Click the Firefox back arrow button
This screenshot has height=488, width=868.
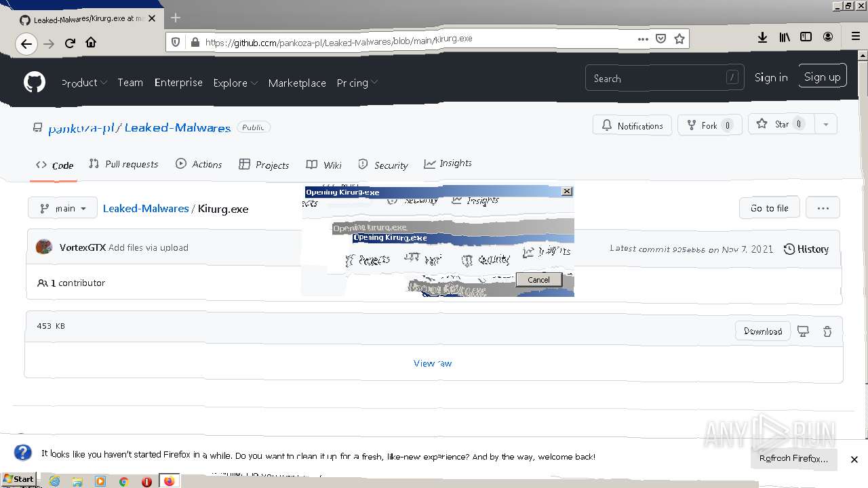click(26, 44)
